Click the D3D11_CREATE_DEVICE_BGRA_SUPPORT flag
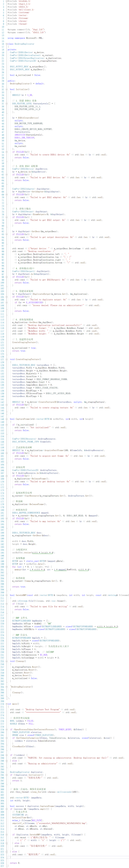Image resolution: width=129 pixels, height=868 pixels. (x=33, y=129)
